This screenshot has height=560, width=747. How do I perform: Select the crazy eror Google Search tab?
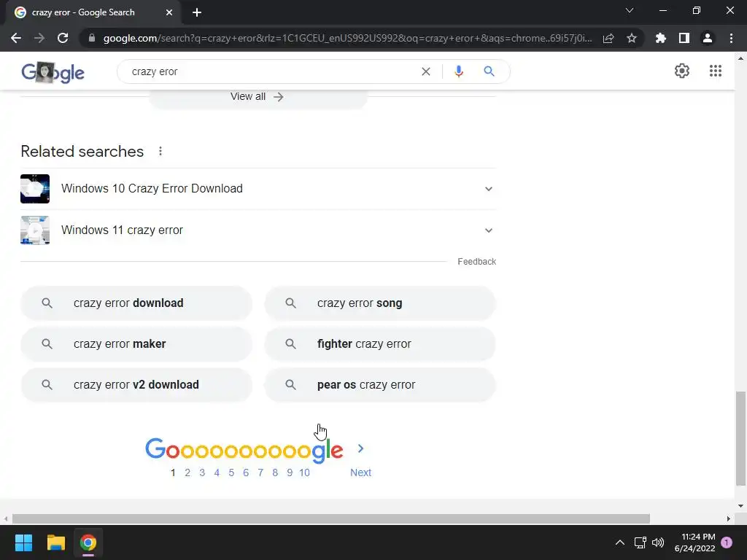coord(93,12)
